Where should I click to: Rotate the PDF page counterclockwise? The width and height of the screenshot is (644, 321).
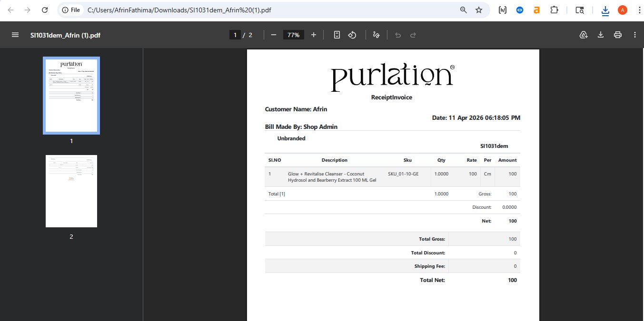(x=352, y=34)
